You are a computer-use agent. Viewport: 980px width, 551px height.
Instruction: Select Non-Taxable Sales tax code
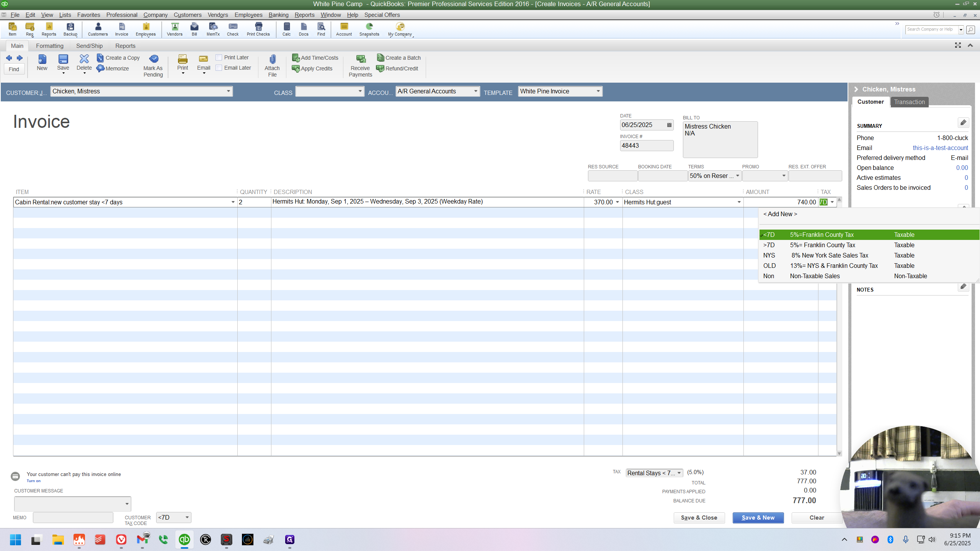[x=869, y=276]
